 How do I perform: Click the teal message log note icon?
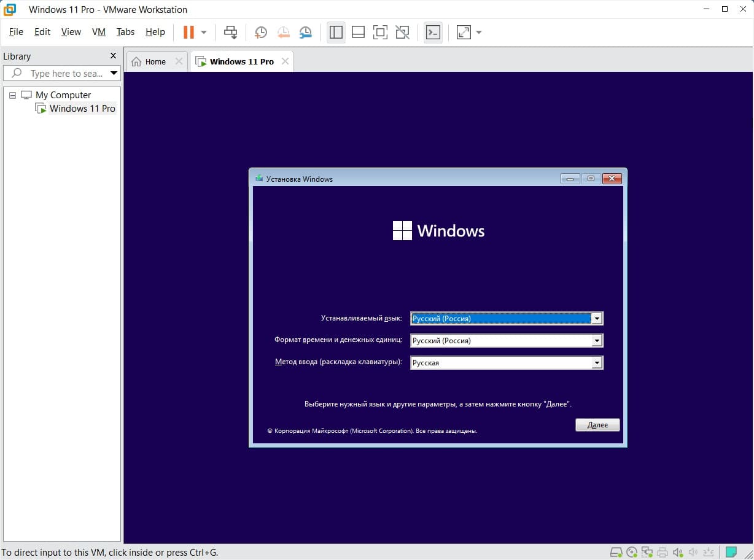[731, 552]
